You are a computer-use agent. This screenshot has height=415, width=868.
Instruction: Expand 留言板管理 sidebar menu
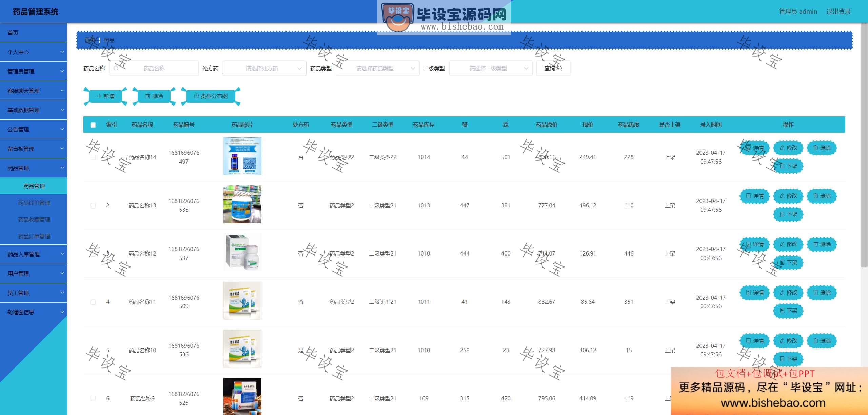(x=34, y=149)
